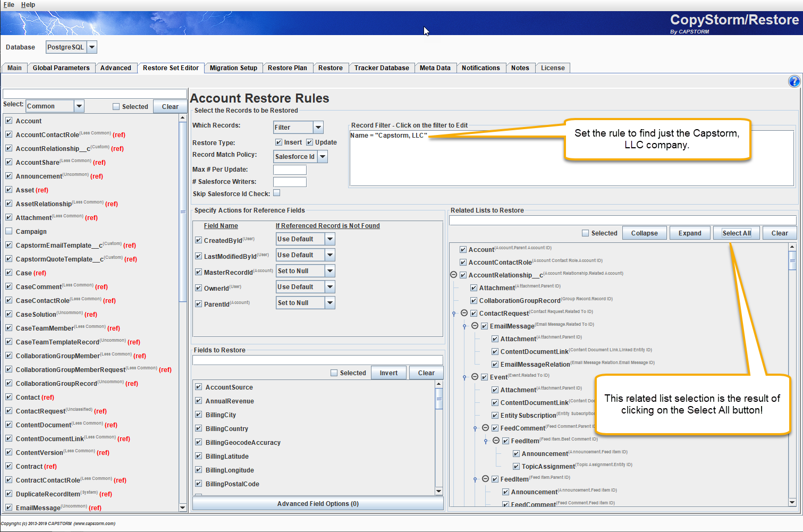Switch to the License tab
The height and width of the screenshot is (532, 803).
click(x=553, y=68)
